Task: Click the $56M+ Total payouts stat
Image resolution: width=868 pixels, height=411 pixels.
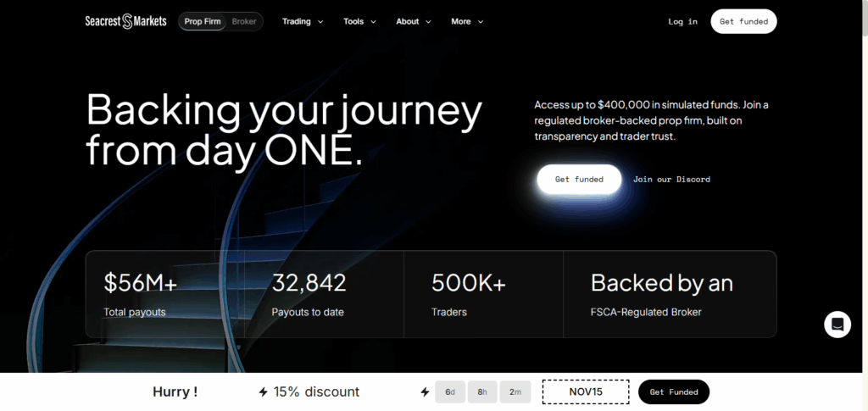Action: tap(135, 294)
